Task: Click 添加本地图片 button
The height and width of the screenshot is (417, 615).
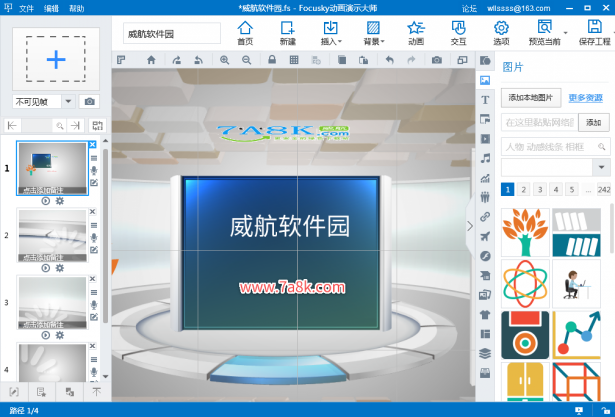Action: 531,98
